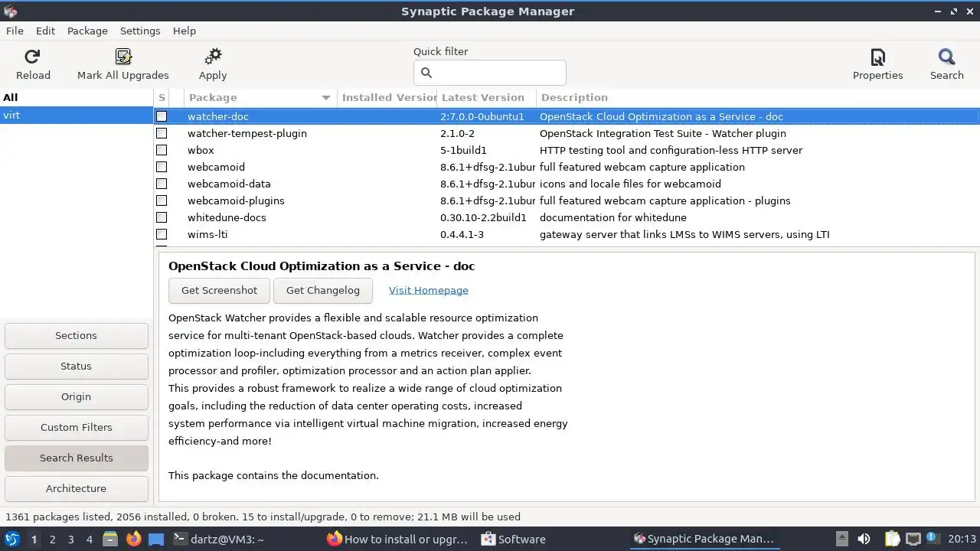Toggle the wims-lti status checkbox
The image size is (980, 551).
[x=162, y=234]
